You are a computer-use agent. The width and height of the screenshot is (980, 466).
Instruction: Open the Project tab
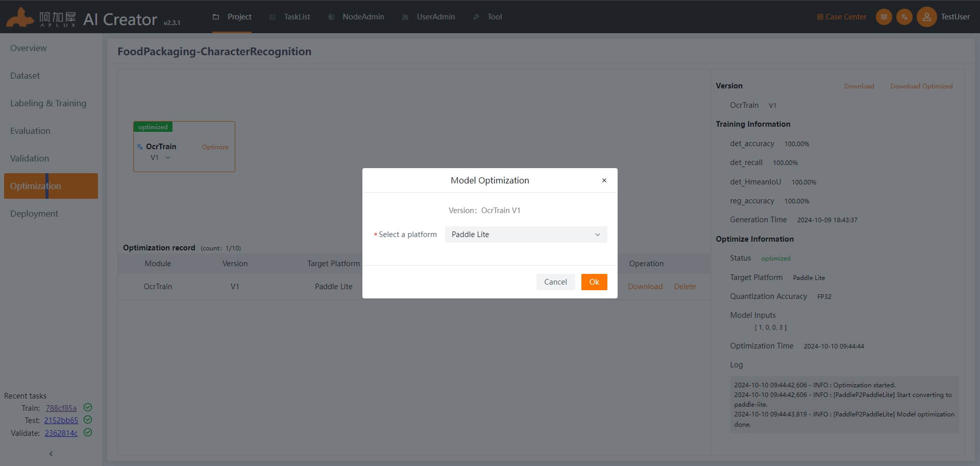232,17
